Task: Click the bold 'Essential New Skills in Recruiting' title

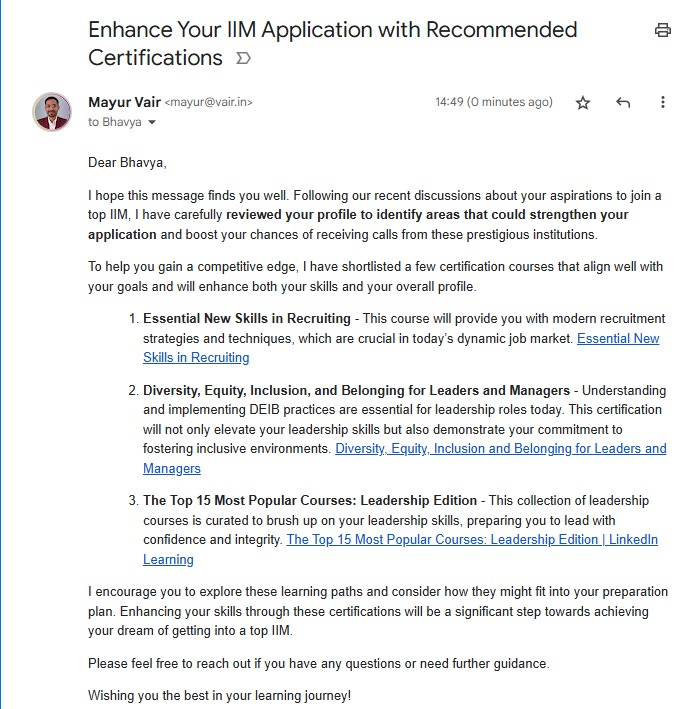Action: pos(246,319)
